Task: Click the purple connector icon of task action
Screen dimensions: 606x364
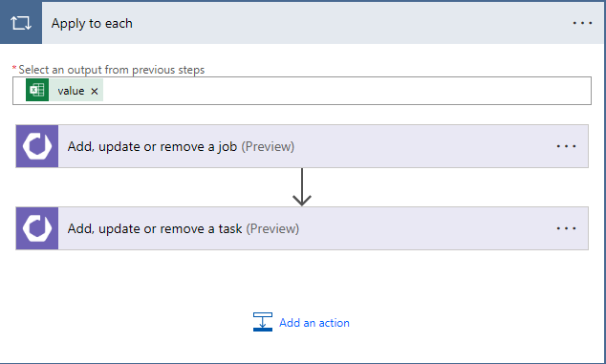Action: (x=37, y=228)
